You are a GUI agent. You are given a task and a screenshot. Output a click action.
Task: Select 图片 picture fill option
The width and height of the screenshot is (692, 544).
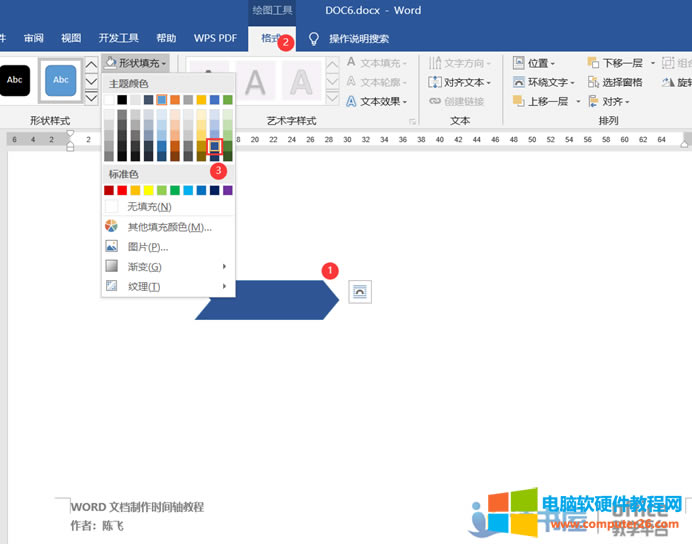click(x=147, y=247)
